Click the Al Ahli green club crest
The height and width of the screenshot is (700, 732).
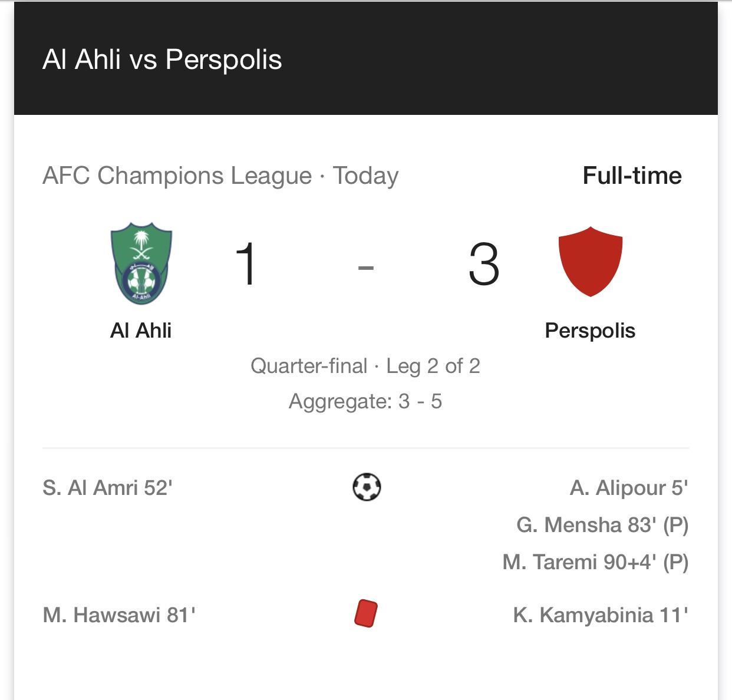pyautogui.click(x=141, y=263)
